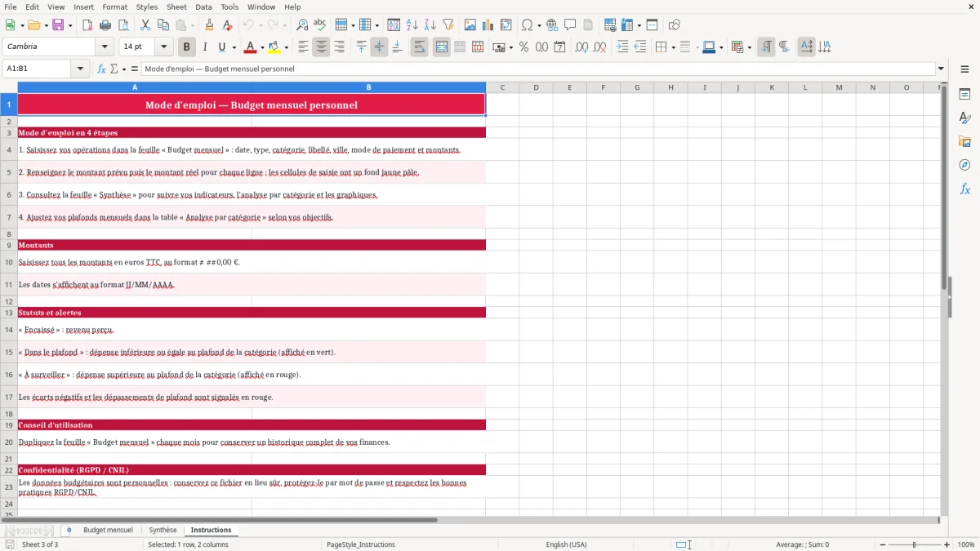
Task: Click the AutoFilter funnel icon
Action: [448, 25]
